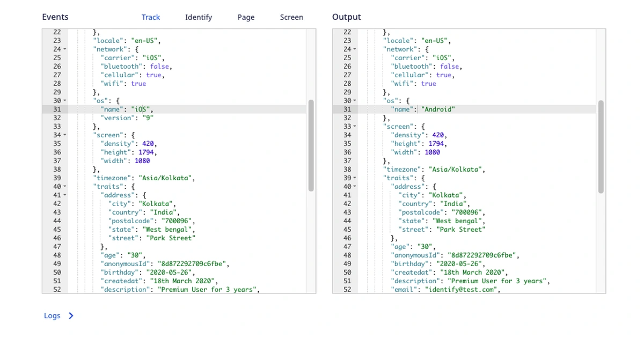Click "Premium User for 3 years" in Output
The image size is (644, 338).
tap(497, 281)
